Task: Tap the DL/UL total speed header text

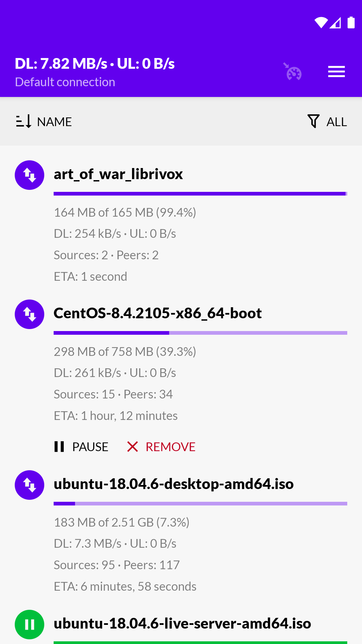Action: coord(95,64)
